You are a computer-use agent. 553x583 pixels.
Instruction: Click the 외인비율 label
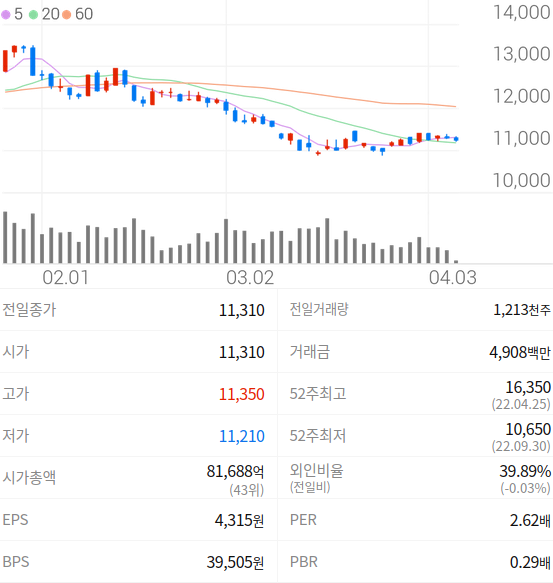[316, 470]
